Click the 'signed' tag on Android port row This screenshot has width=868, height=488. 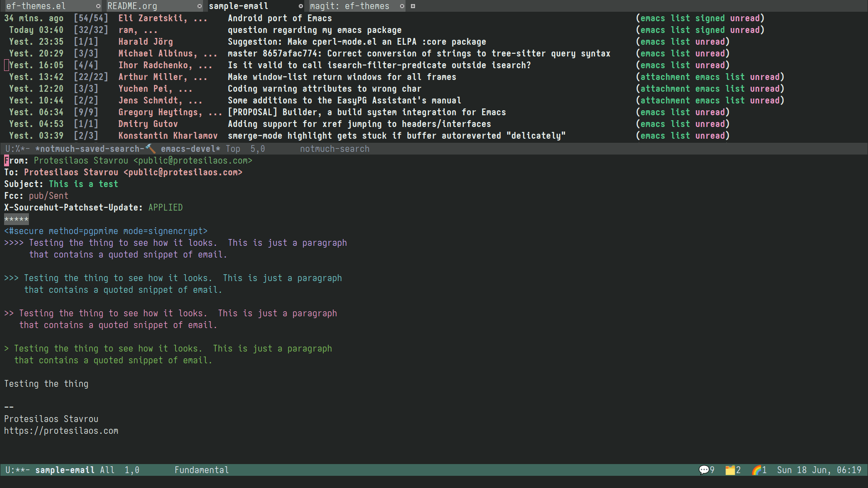point(710,18)
